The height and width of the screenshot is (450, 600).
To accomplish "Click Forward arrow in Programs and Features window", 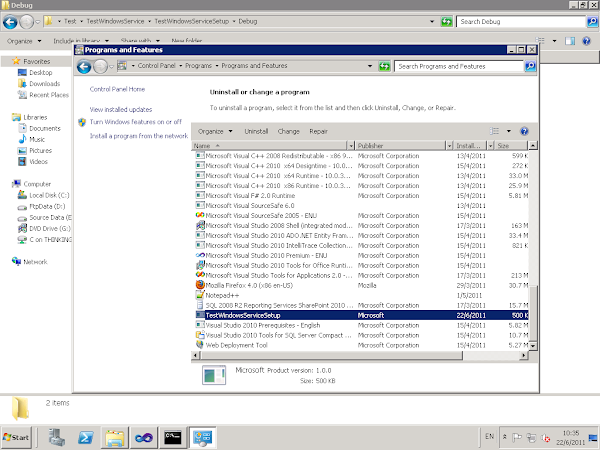I will click(x=100, y=67).
